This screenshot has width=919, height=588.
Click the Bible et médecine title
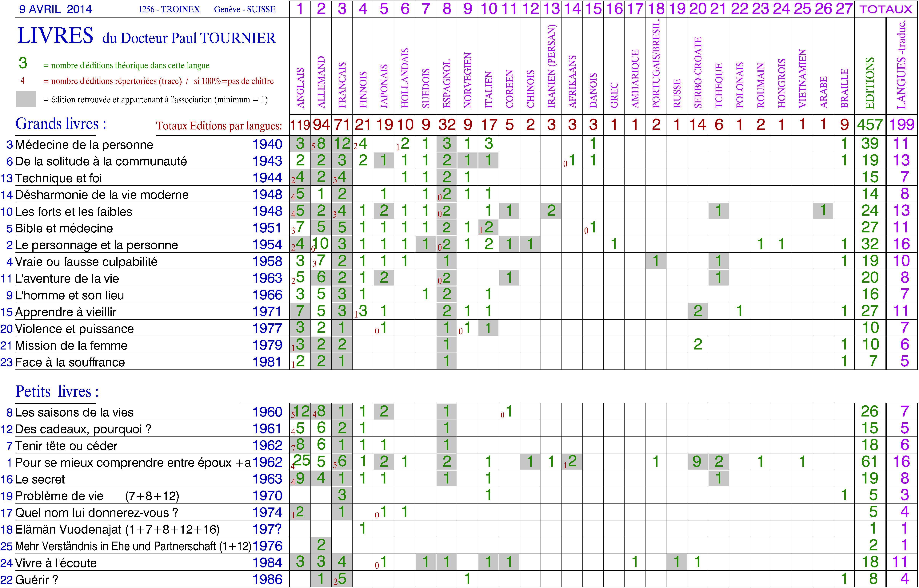64,228
